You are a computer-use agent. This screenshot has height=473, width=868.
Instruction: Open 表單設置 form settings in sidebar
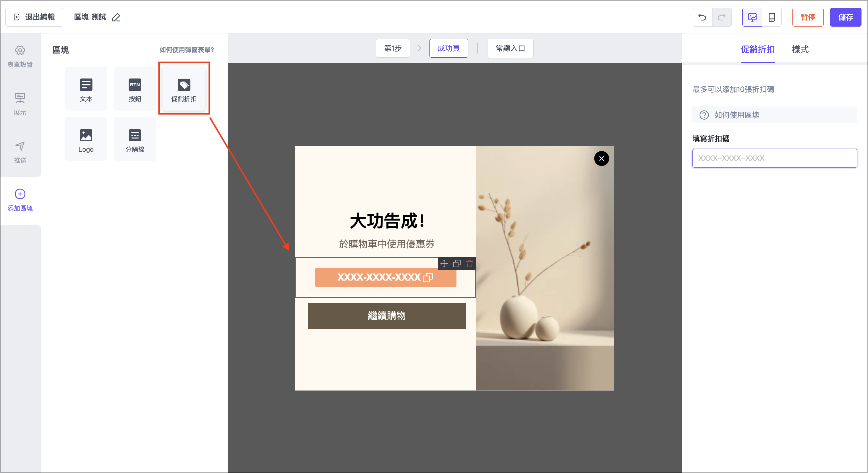point(20,56)
